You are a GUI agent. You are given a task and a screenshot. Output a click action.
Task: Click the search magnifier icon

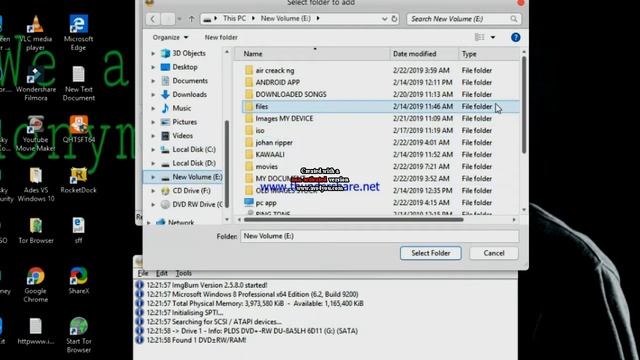[x=513, y=19]
